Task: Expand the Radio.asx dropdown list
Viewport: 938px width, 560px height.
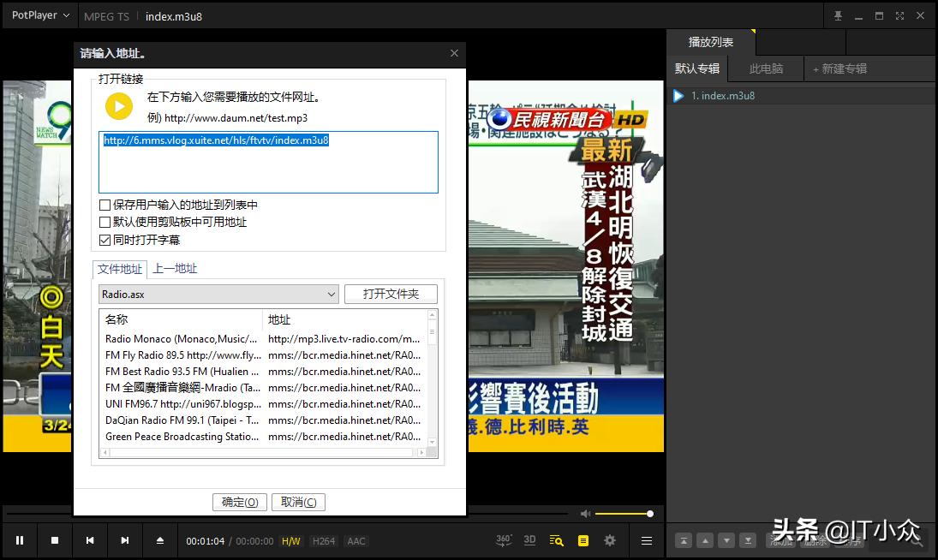Action: coord(332,295)
